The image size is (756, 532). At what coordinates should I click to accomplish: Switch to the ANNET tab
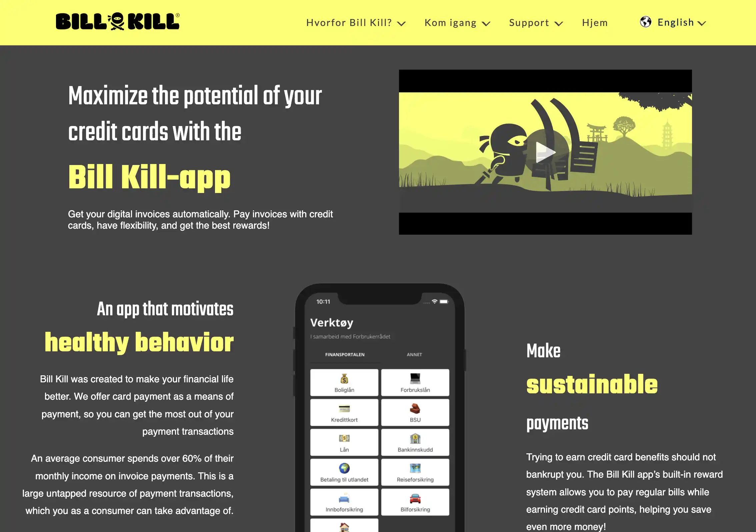click(414, 354)
